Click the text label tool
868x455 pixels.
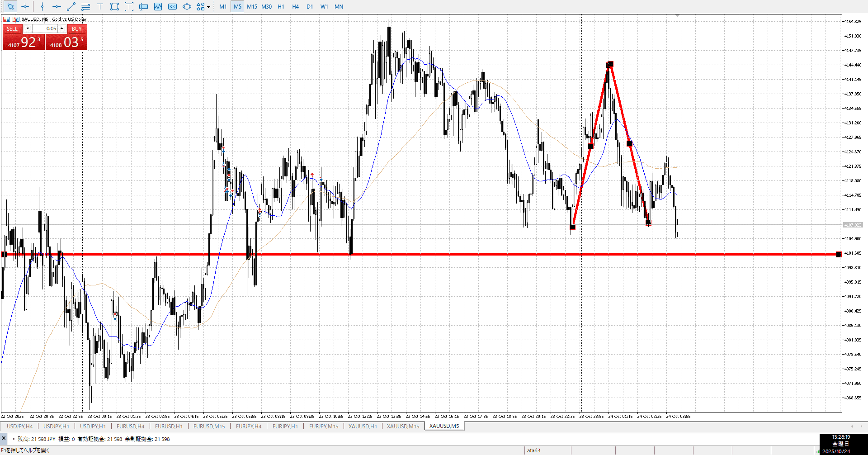(x=129, y=7)
